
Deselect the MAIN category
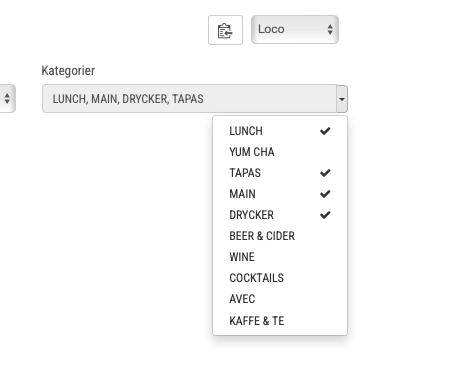pyautogui.click(x=280, y=194)
